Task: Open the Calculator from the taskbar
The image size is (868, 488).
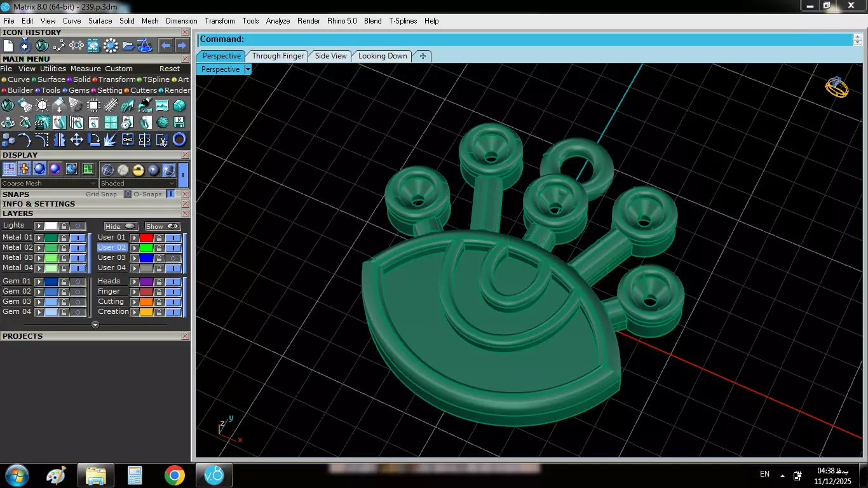Action: point(135,475)
